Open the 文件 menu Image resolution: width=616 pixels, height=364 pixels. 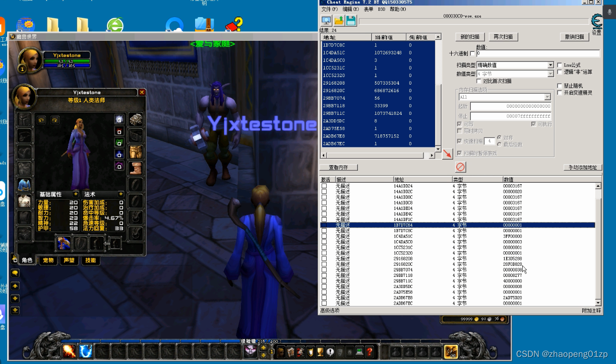[x=330, y=9]
